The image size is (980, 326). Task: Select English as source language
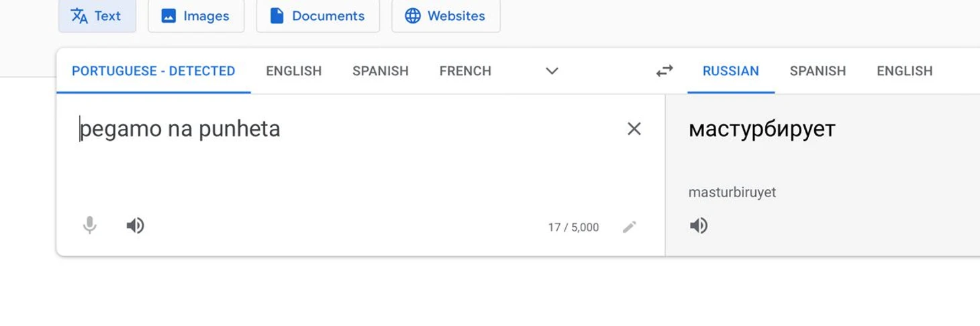294,71
